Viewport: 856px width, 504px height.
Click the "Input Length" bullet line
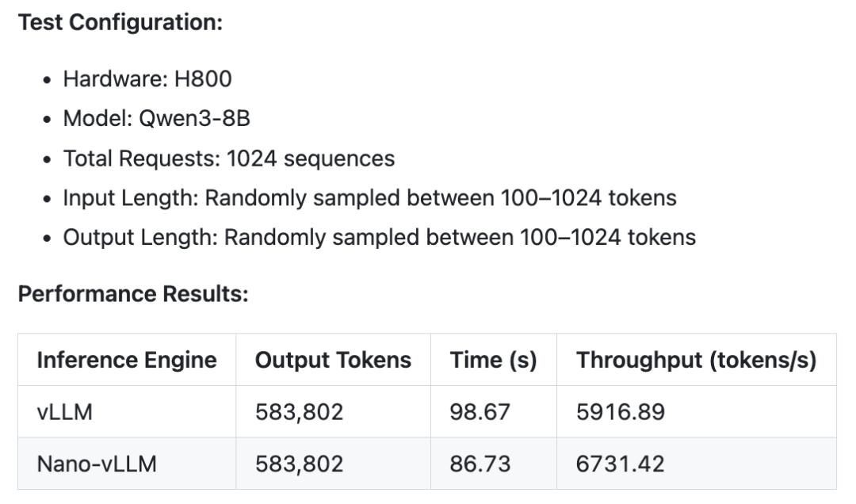[x=369, y=197]
